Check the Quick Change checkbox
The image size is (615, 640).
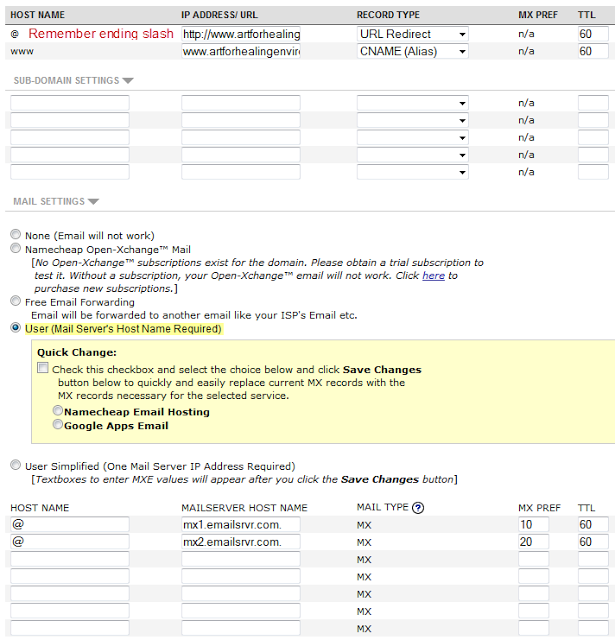coord(43,369)
